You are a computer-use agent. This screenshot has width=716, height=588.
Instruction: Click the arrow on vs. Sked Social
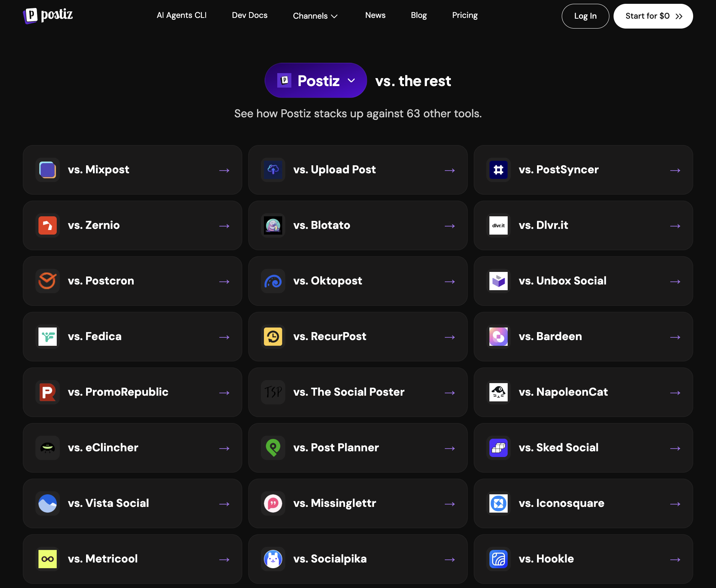[675, 449]
